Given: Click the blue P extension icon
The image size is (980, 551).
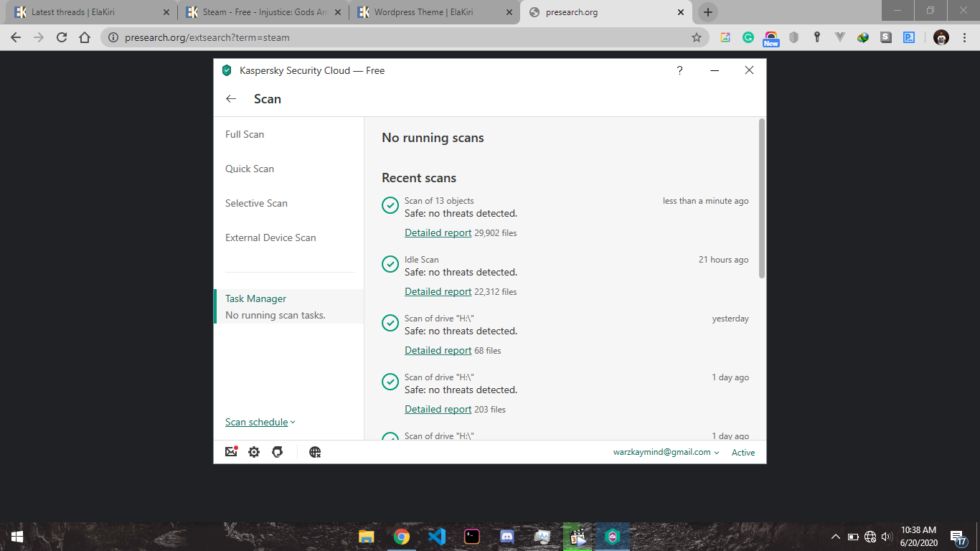Looking at the screenshot, I should click(x=909, y=37).
